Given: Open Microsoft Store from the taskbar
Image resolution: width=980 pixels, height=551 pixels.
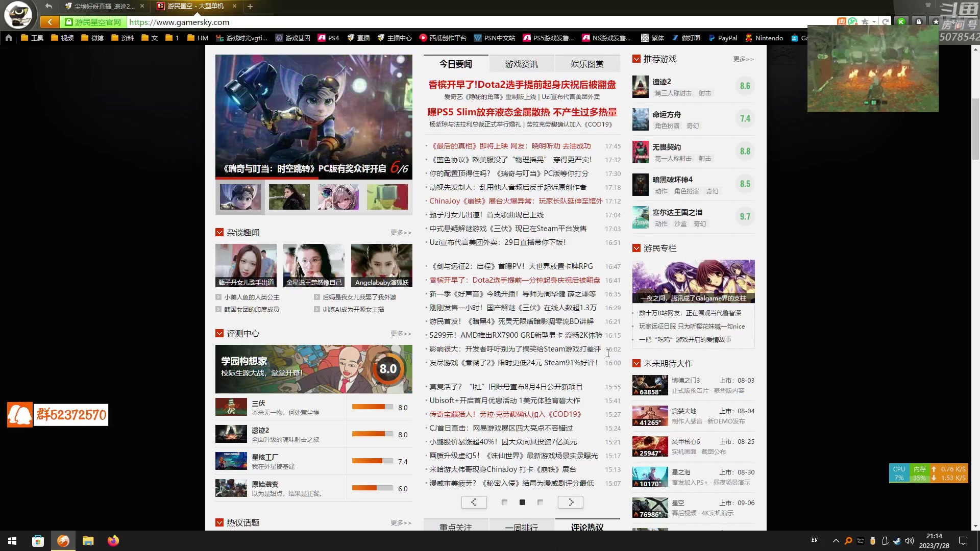Looking at the screenshot, I should (x=38, y=541).
